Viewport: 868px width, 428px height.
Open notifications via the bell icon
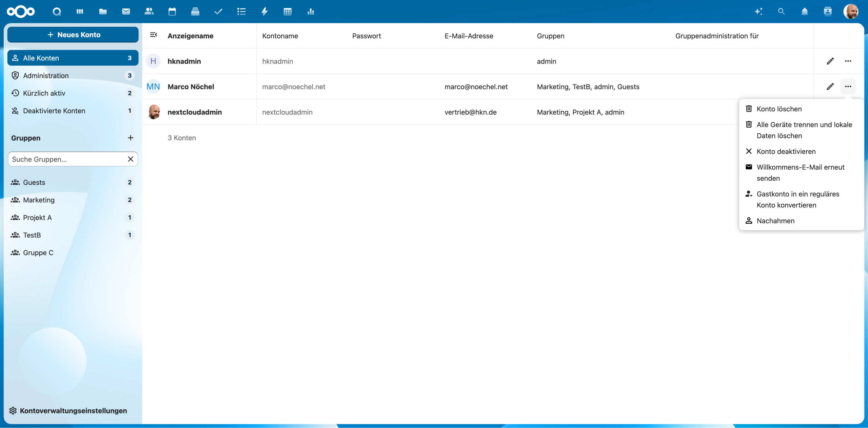804,12
